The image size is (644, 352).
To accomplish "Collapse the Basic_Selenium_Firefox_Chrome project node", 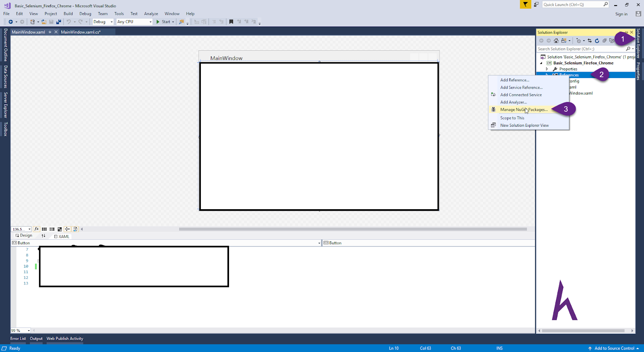I will [541, 63].
